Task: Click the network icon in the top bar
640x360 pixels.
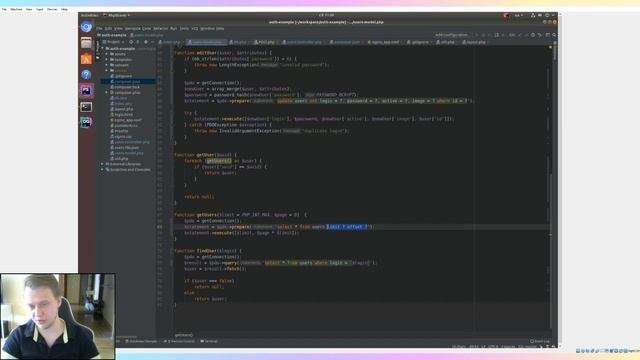Action: tap(533, 16)
